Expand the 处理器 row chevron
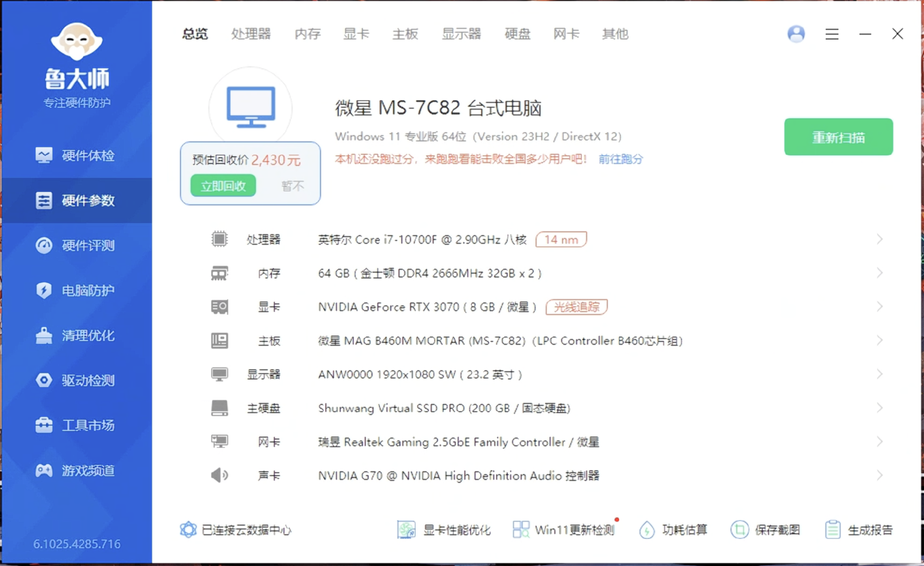Screen dimensions: 924x566 click(x=880, y=239)
